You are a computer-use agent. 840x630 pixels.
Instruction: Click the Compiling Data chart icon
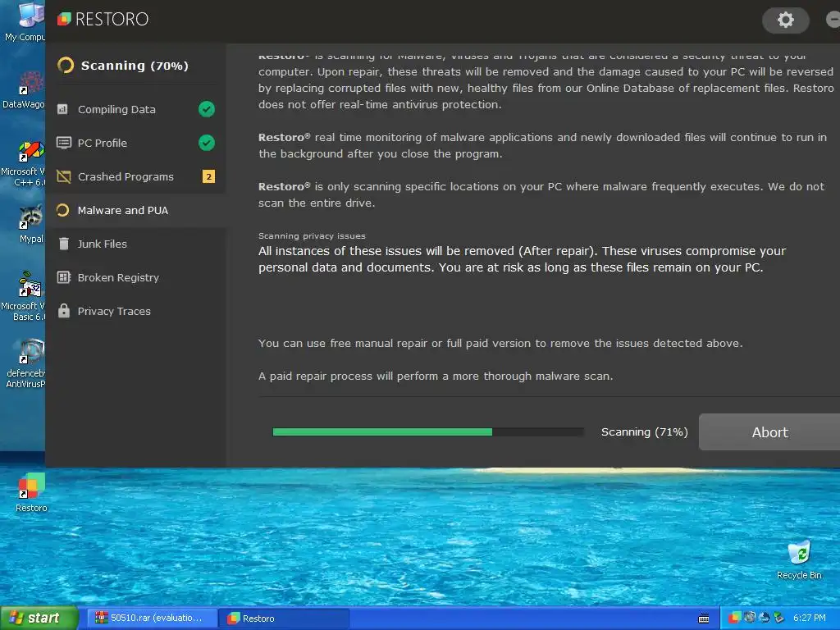[x=63, y=109]
